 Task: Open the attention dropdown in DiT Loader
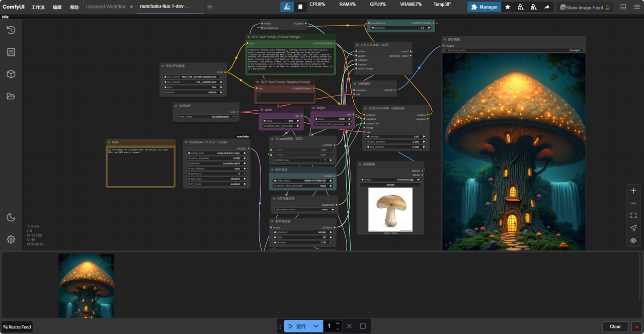coord(217,163)
